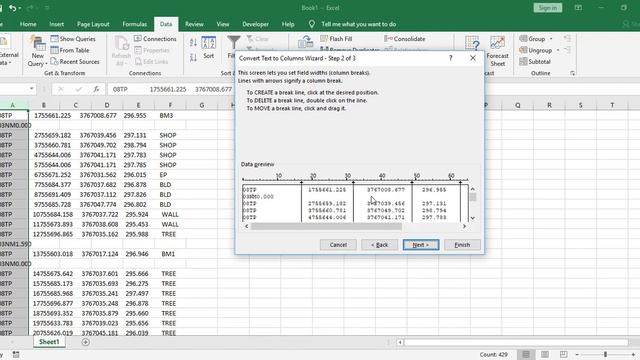Open Quick Access Toolbar customize dropdown
The width and height of the screenshot is (640, 360).
[x=47, y=8]
